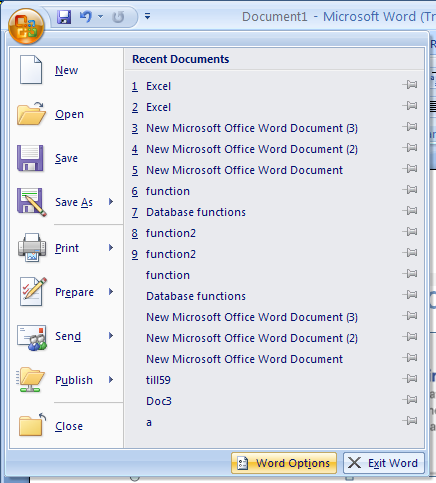Open Customize Quick Access Toolbar dropdown

point(147,16)
